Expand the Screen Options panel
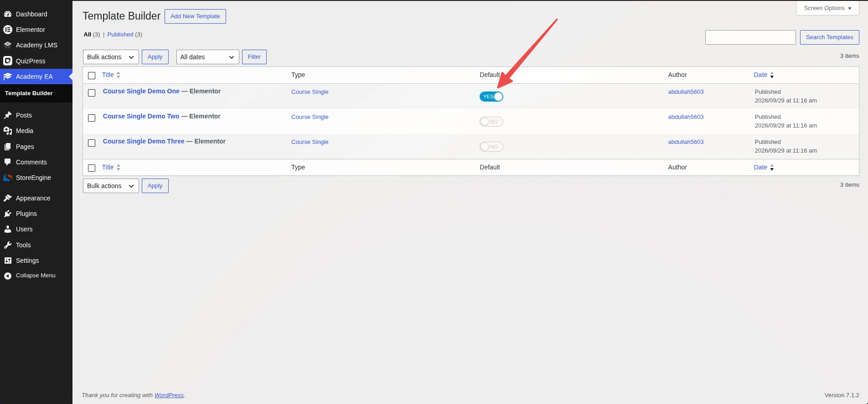Image resolution: width=868 pixels, height=404 pixels. [x=827, y=8]
